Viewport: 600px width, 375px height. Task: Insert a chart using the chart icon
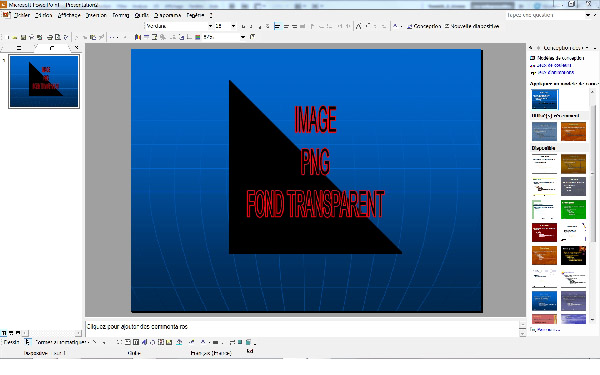[138, 37]
